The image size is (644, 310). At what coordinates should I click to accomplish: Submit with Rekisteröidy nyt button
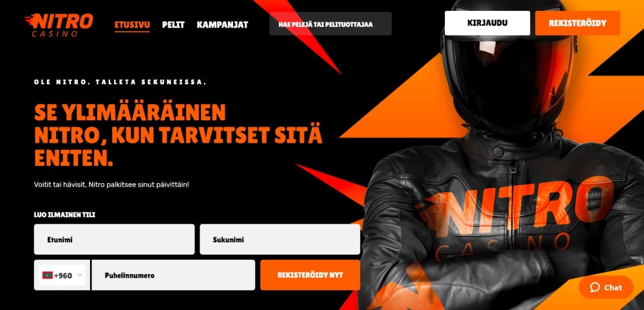310,275
